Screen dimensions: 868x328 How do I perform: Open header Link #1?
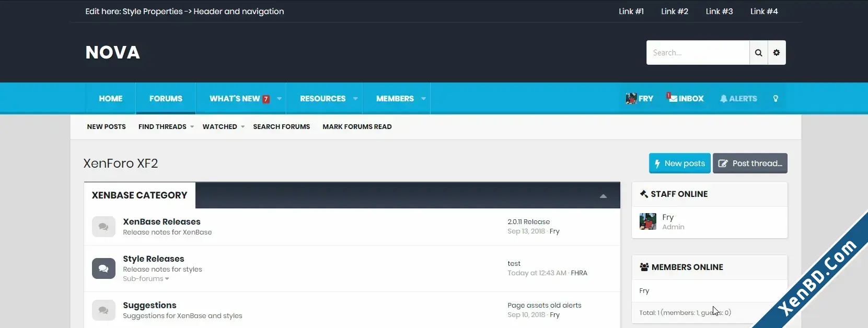click(631, 11)
